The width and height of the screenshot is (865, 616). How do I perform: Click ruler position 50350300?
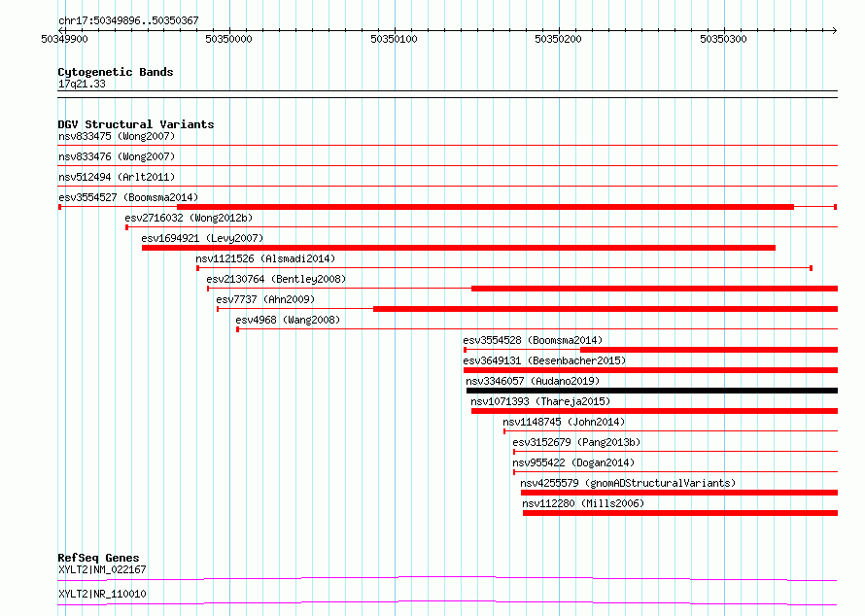click(x=723, y=39)
